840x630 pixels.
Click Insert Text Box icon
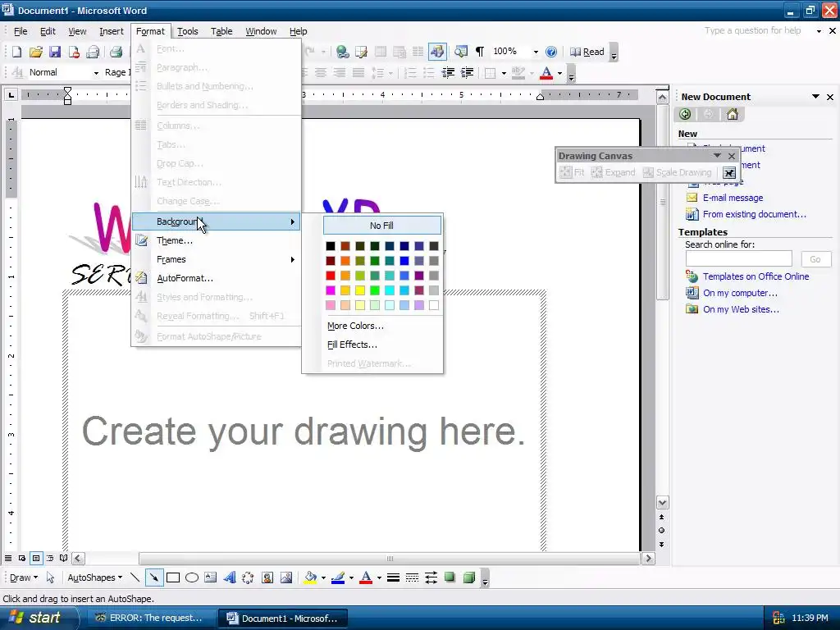[211, 577]
